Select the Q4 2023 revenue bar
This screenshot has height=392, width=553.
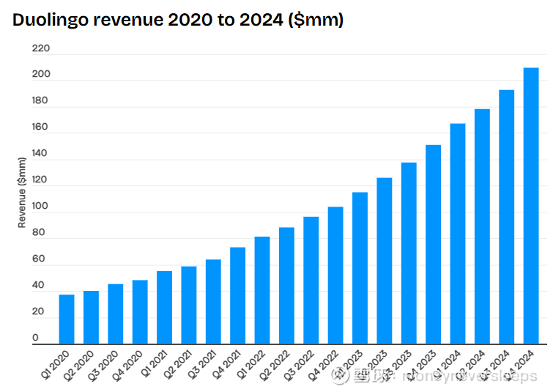point(434,244)
